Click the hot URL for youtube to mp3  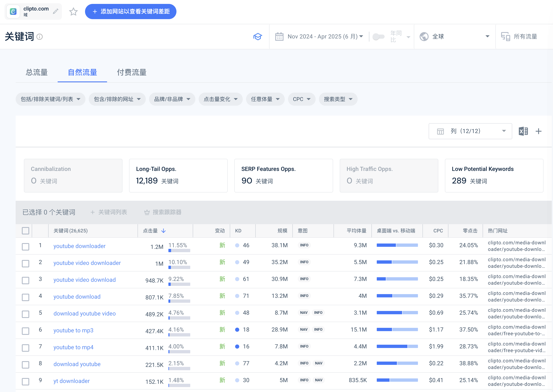517,330
